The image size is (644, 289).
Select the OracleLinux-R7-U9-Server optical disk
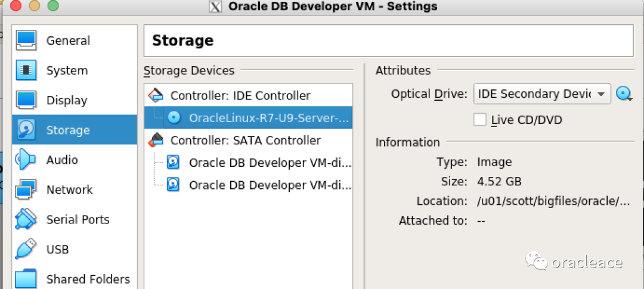[x=268, y=117]
